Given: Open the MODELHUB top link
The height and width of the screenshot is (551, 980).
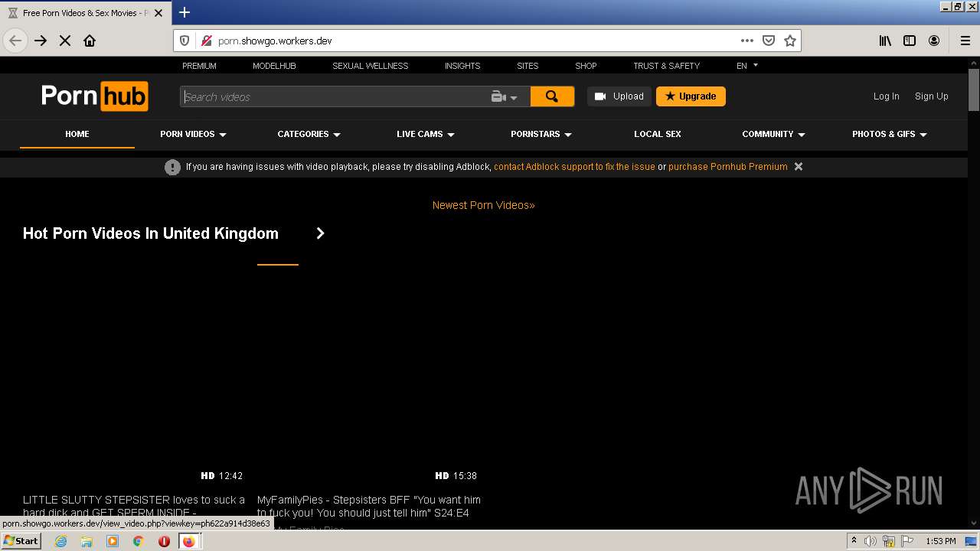Looking at the screenshot, I should 274,66.
